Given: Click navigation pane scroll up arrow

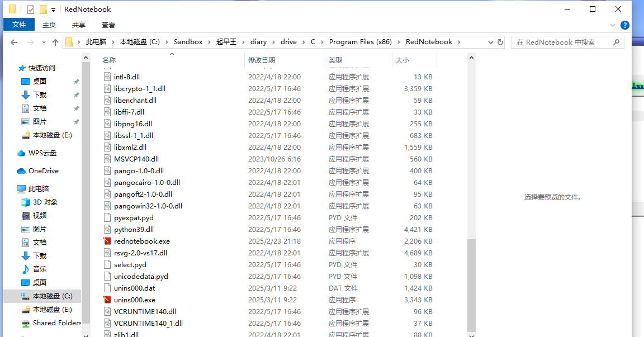Looking at the screenshot, I should [x=86, y=58].
